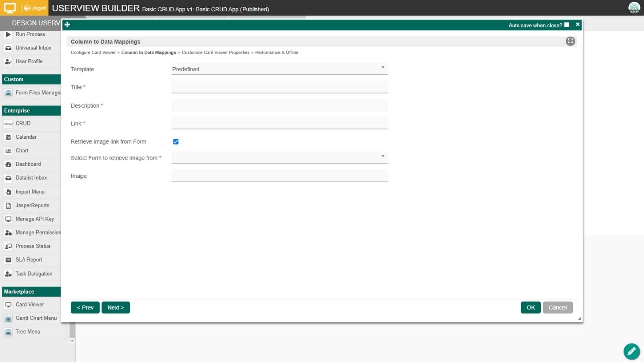
Task: Go to Configure Card Viewer step
Action: [93, 52]
